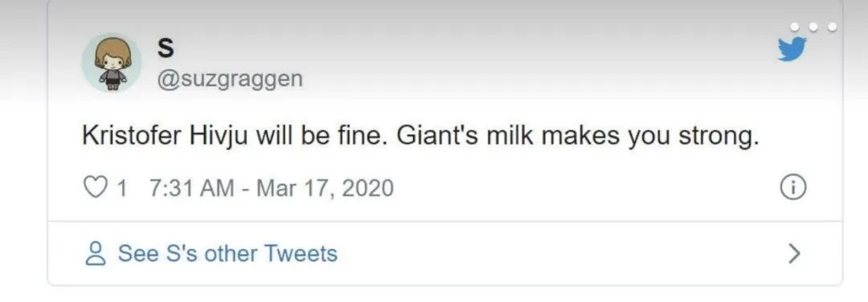Open the circled info icon
The width and height of the screenshot is (868, 302).
pos(792,189)
